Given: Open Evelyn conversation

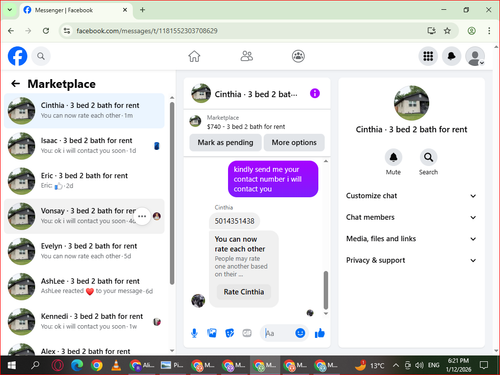Looking at the screenshot, I should 84,251.
